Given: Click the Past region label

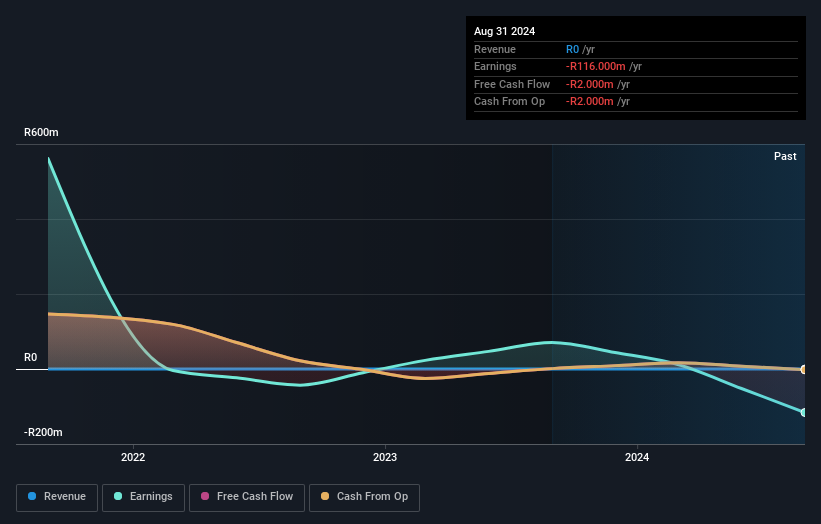Looking at the screenshot, I should [x=785, y=156].
